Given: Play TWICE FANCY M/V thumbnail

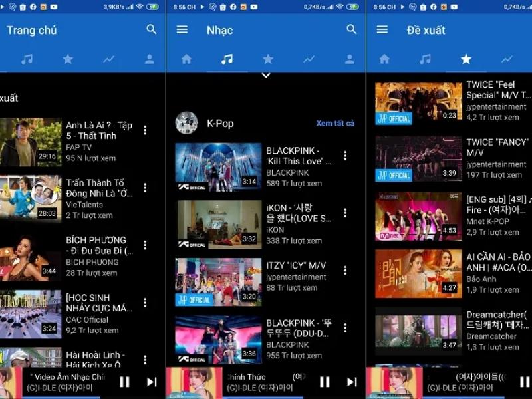Looking at the screenshot, I should point(418,159).
